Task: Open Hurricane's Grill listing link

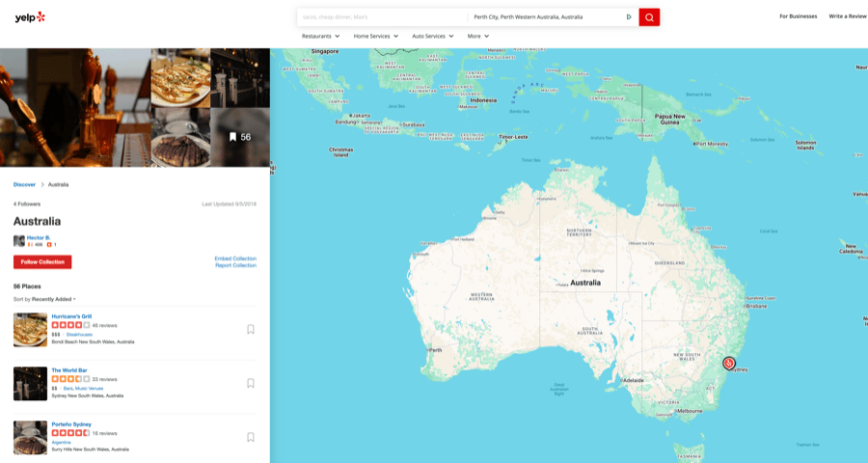Action: point(71,316)
